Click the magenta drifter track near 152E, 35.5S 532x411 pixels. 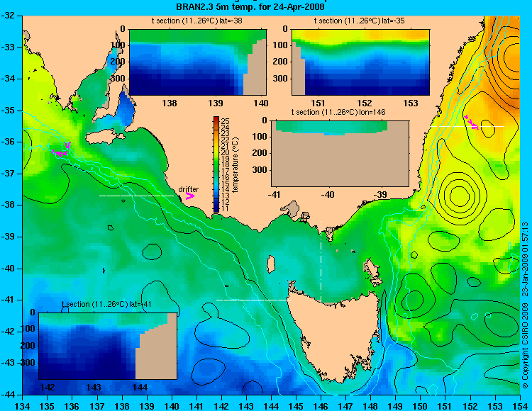tap(471, 123)
